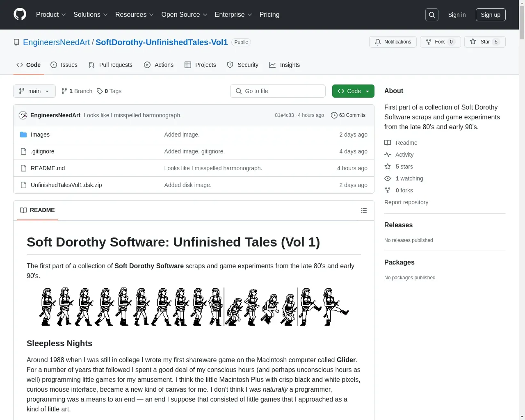Open the Images folder
The height and width of the screenshot is (420, 525).
(40, 135)
